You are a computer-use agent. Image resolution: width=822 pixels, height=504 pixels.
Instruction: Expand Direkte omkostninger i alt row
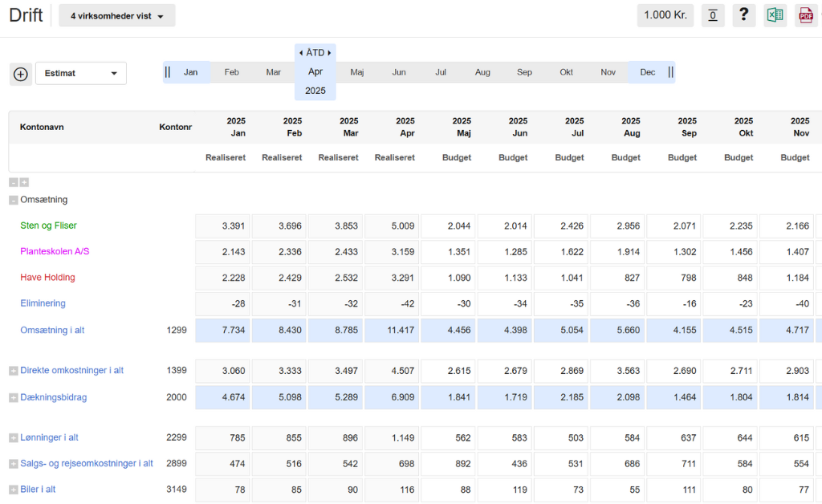tap(14, 371)
